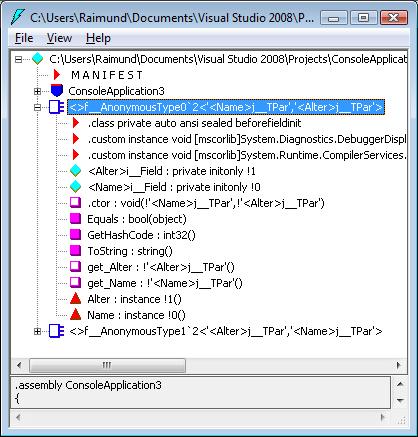The image size is (418, 437).
Task: Click red arrow icon of DebuggerDisplay custom row
Action: [76, 139]
